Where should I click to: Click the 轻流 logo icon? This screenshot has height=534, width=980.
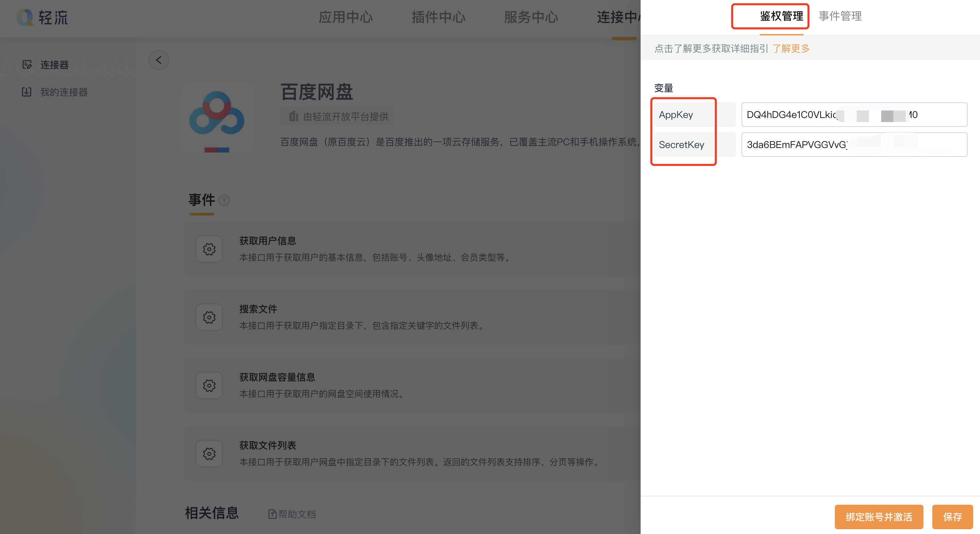coord(25,17)
